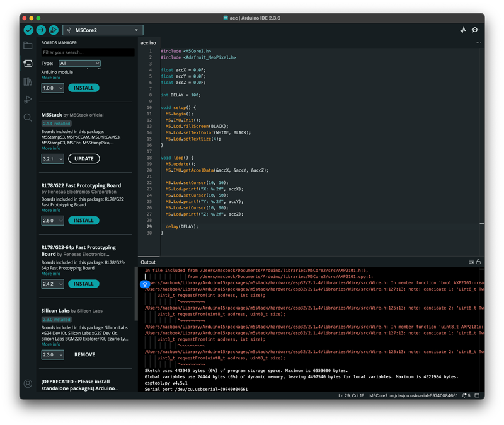The height and width of the screenshot is (425, 504).
Task: Start Debugging with the debug play icon
Action: [x=54, y=30]
